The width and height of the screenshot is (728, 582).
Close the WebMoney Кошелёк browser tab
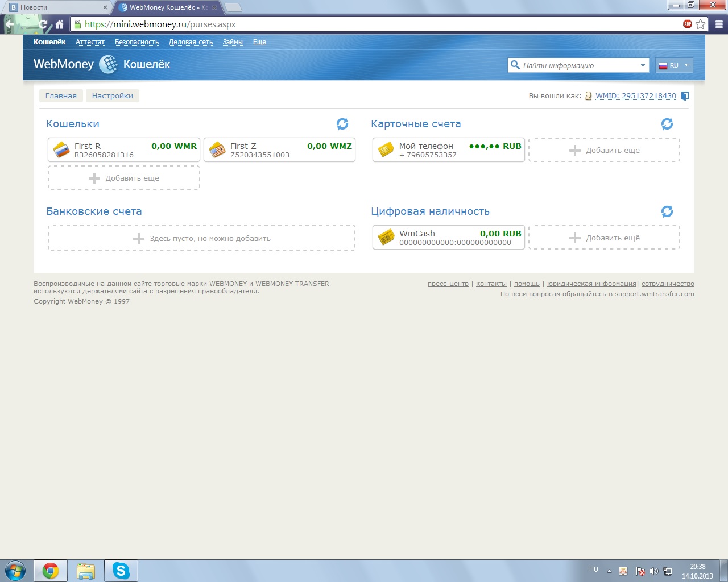(x=214, y=8)
